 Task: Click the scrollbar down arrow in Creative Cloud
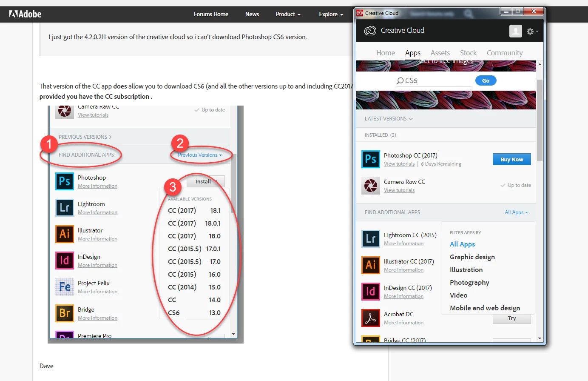click(x=540, y=339)
